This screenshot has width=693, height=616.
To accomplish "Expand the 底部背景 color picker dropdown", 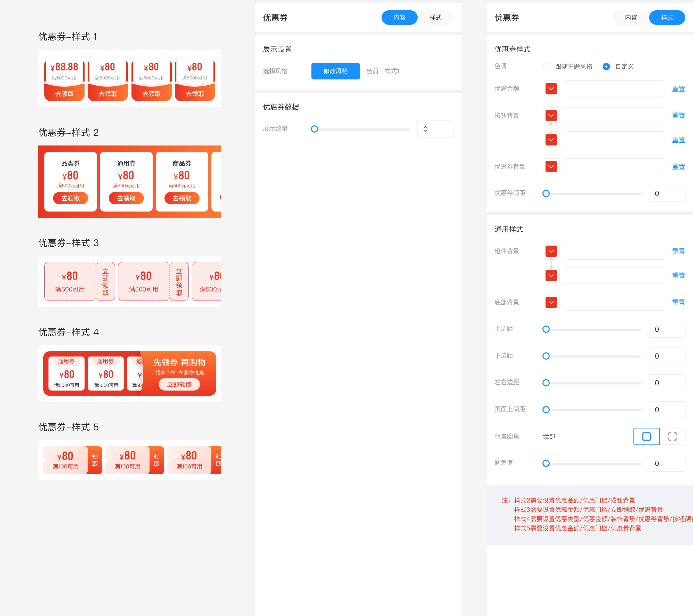I will click(551, 302).
